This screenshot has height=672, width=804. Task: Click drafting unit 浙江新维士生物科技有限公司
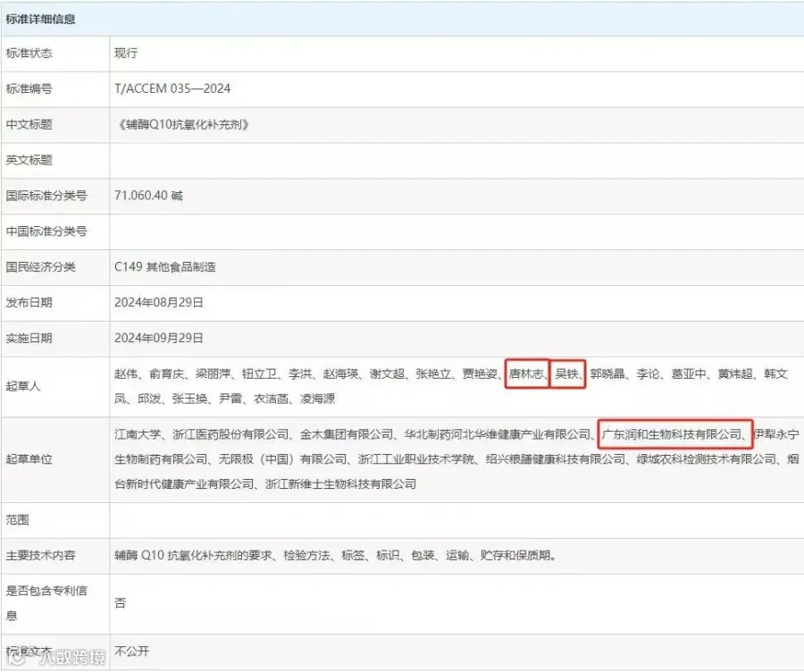(340, 483)
